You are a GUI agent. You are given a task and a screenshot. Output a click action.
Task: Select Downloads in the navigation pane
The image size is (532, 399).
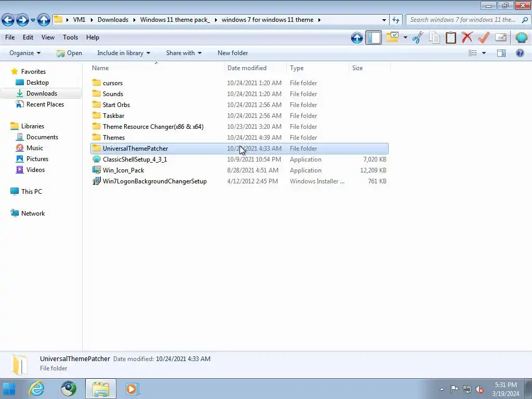tap(42, 94)
